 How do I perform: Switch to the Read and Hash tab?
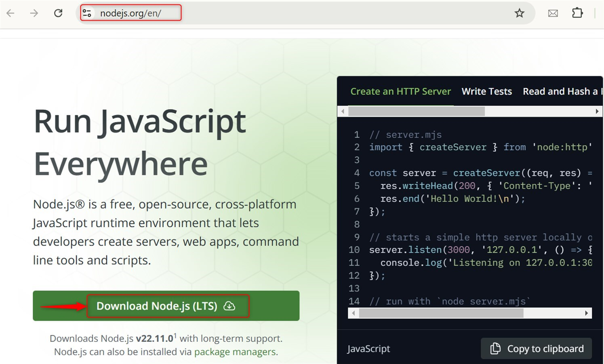click(562, 91)
